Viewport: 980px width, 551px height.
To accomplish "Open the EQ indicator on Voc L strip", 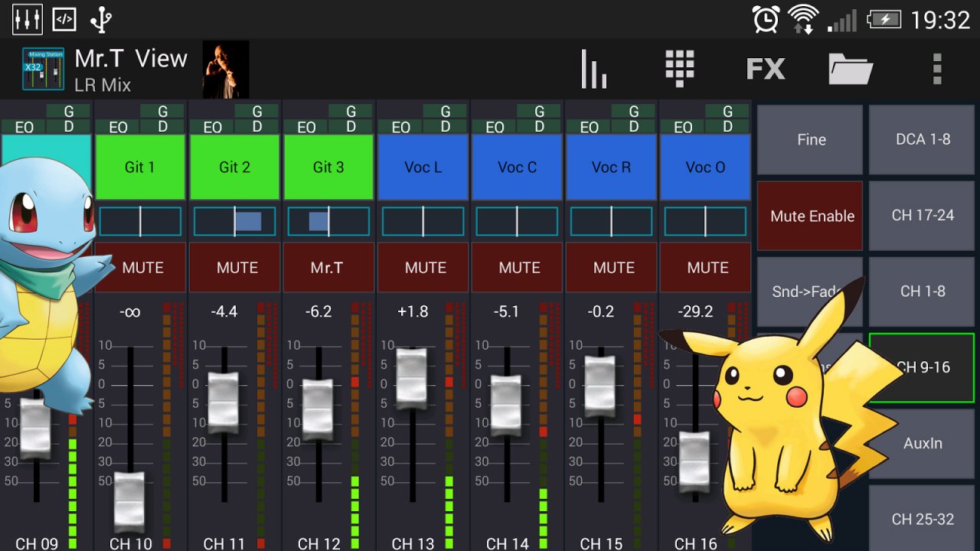I will tap(400, 127).
